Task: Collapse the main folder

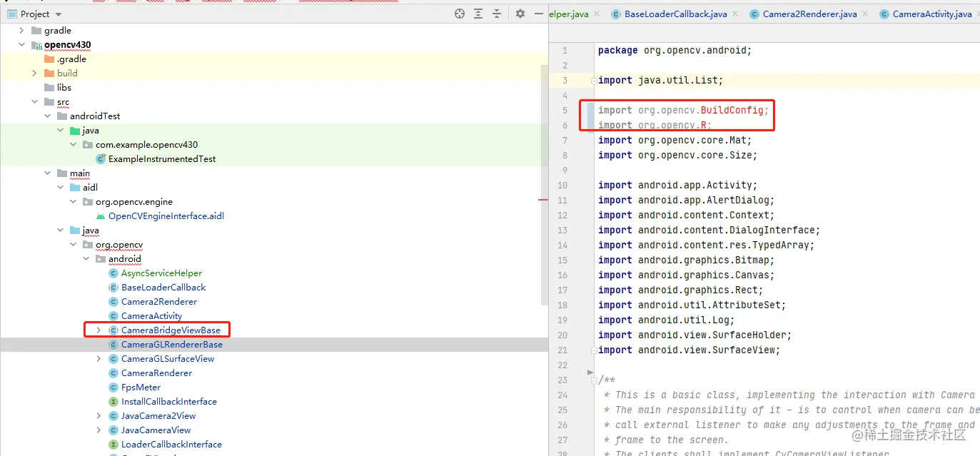Action: click(47, 173)
